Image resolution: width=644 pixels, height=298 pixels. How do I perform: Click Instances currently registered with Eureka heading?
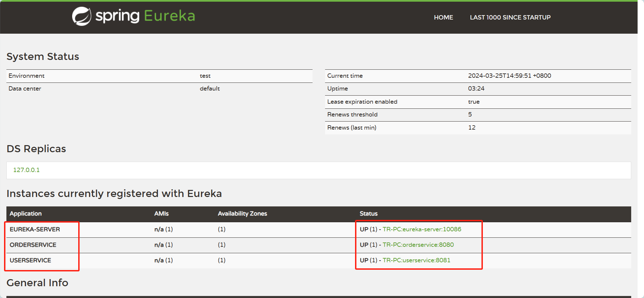click(114, 193)
